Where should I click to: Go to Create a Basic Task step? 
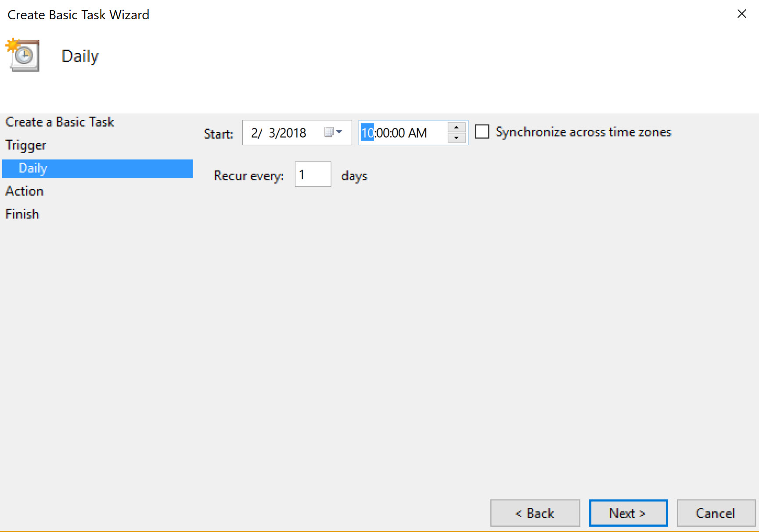tap(60, 122)
